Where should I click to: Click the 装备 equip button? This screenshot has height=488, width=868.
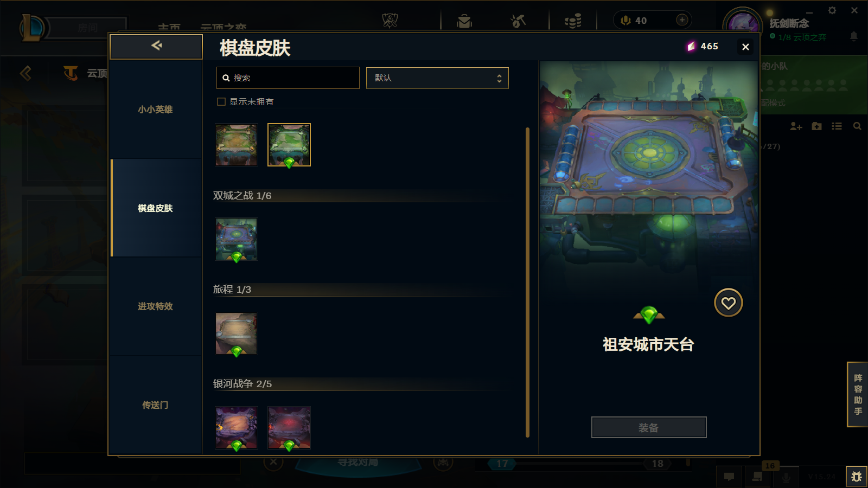(x=649, y=427)
